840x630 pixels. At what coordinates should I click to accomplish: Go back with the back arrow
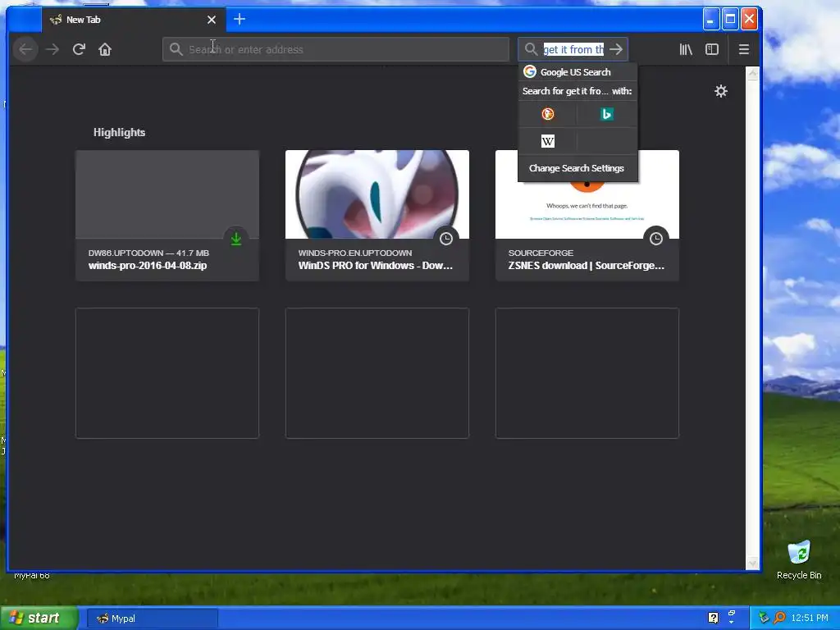pos(25,49)
